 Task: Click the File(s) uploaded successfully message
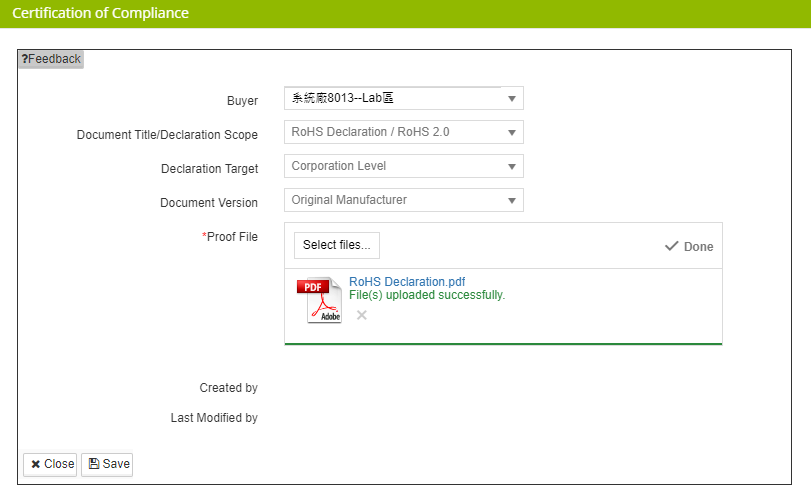coord(427,295)
